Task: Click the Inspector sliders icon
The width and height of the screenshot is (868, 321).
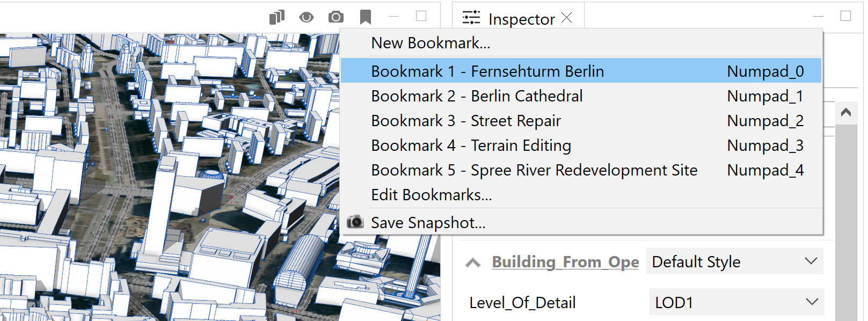Action: 471,18
